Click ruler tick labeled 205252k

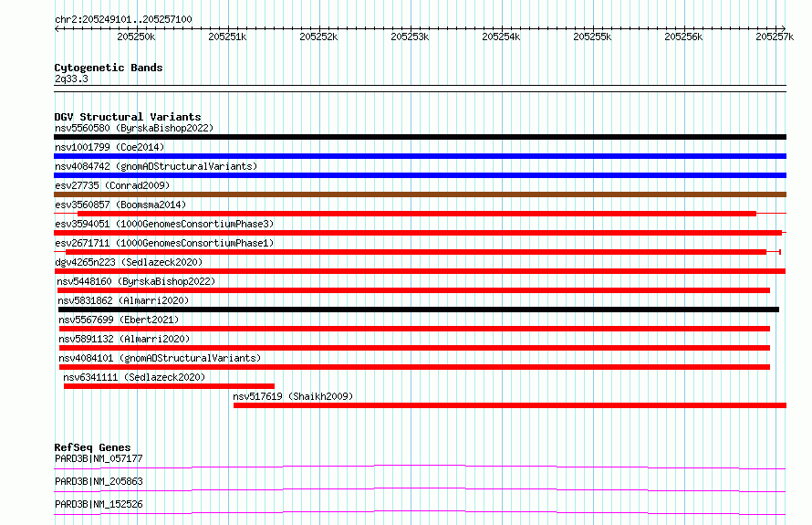pos(318,37)
